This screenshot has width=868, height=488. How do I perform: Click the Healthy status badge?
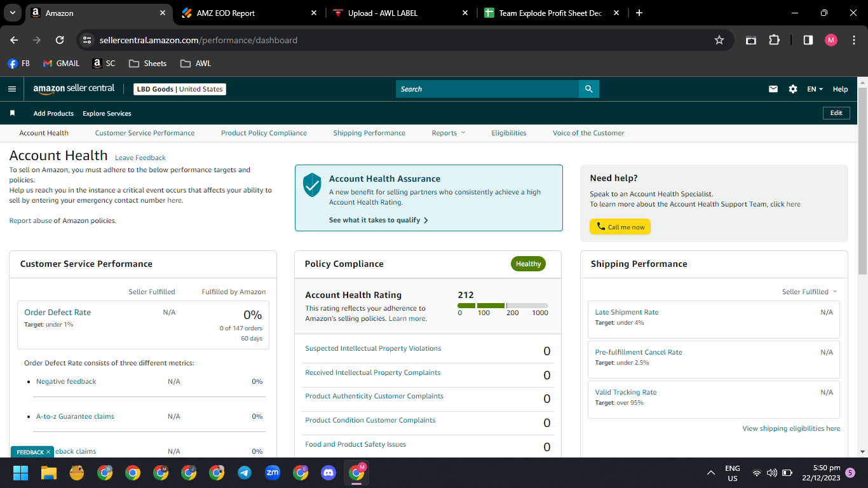coord(528,264)
